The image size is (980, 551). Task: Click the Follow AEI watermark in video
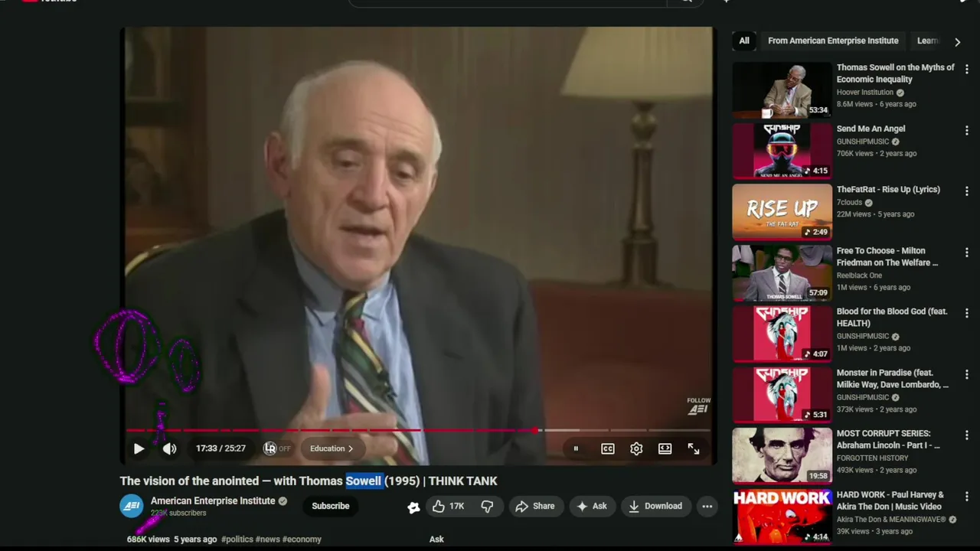pos(698,406)
